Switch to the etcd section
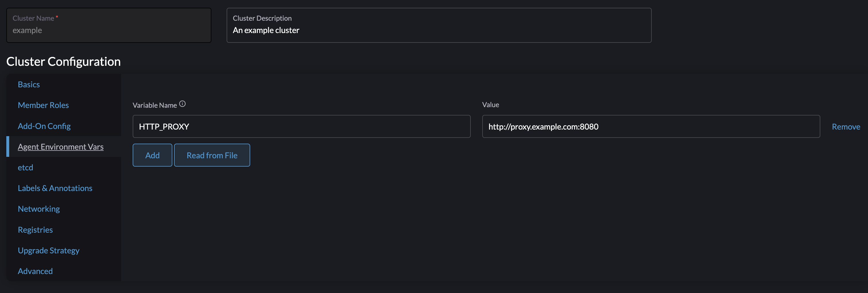The height and width of the screenshot is (293, 868). 25,167
